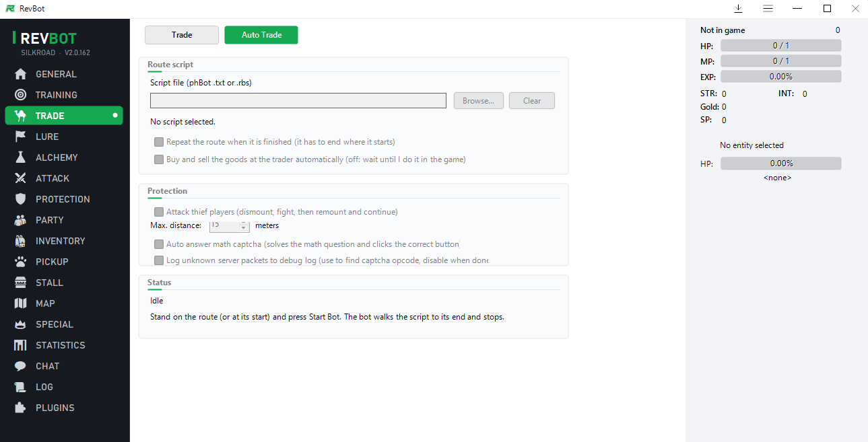Image resolution: width=868 pixels, height=442 pixels.
Task: Click the 'INT: 0' stat text
Action: coord(793,94)
